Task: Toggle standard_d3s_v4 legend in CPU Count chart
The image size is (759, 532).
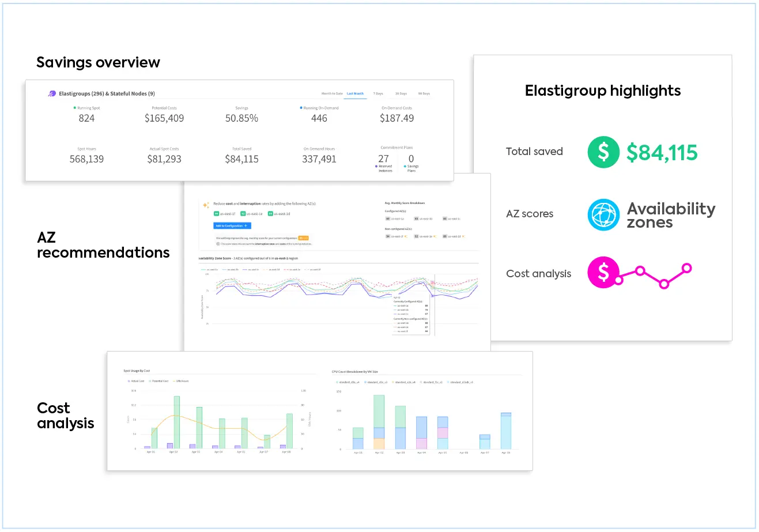Action: click(x=348, y=382)
